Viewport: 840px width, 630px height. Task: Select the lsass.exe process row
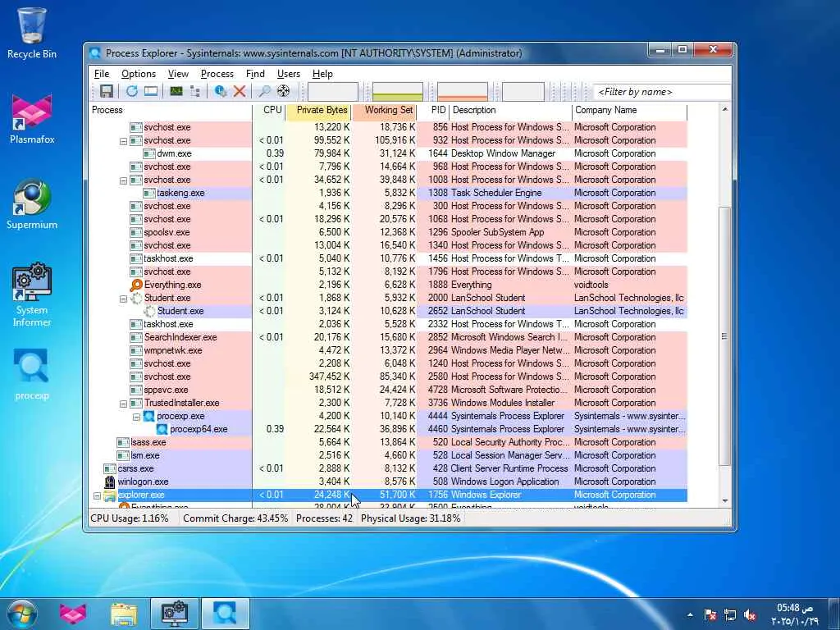pyautogui.click(x=388, y=442)
